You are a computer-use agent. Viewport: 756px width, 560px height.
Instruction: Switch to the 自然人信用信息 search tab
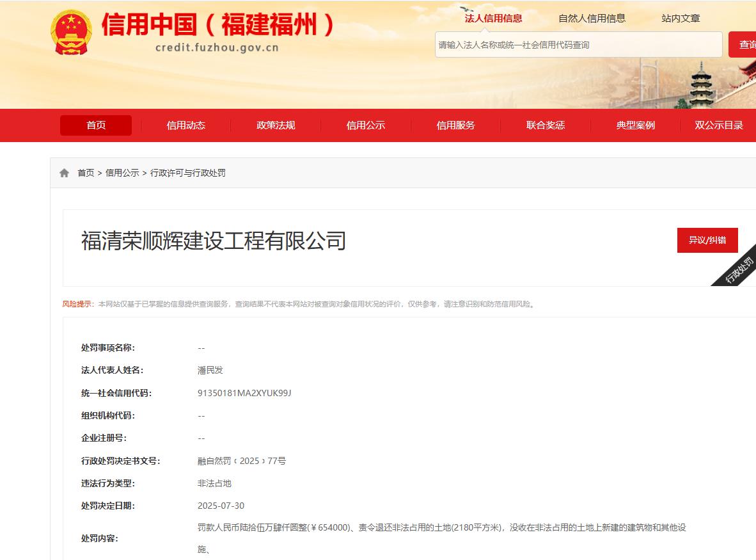[592, 19]
